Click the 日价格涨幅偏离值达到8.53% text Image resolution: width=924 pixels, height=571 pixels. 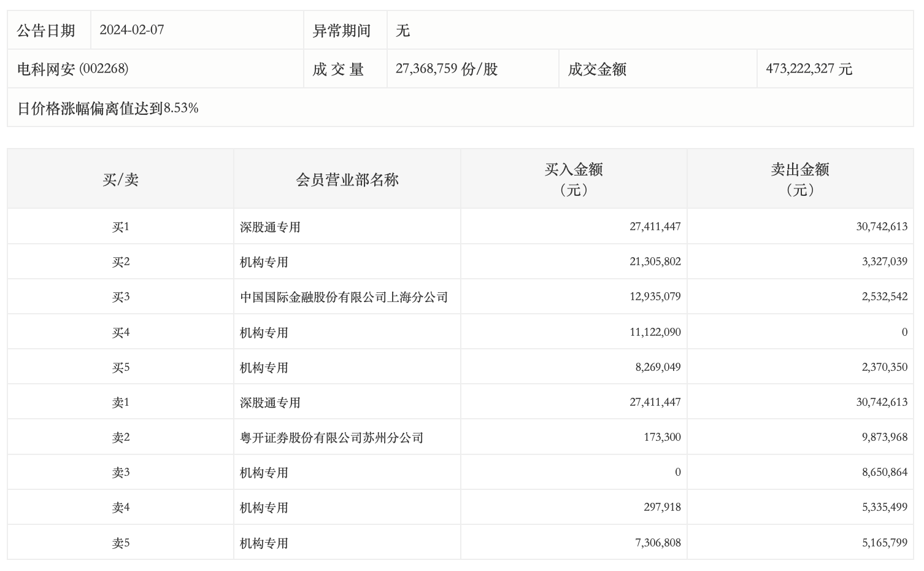(107, 109)
